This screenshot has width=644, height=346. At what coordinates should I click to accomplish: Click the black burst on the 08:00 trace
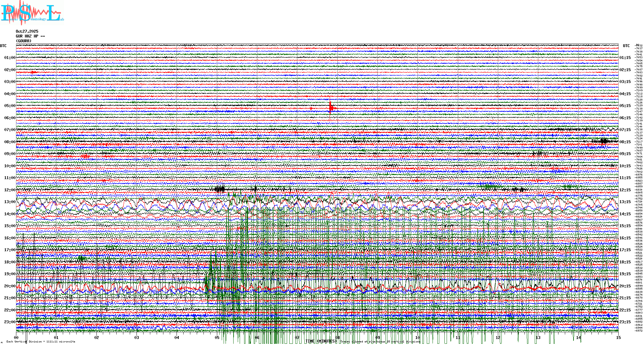603,141
